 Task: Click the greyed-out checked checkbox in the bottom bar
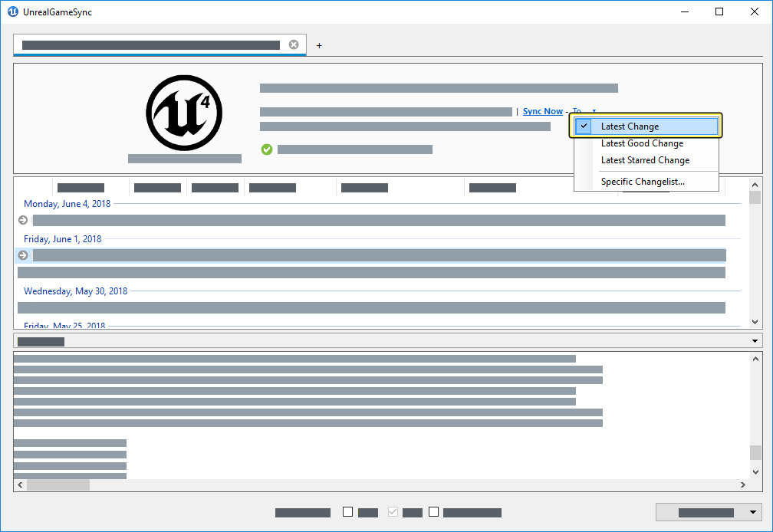pyautogui.click(x=393, y=512)
